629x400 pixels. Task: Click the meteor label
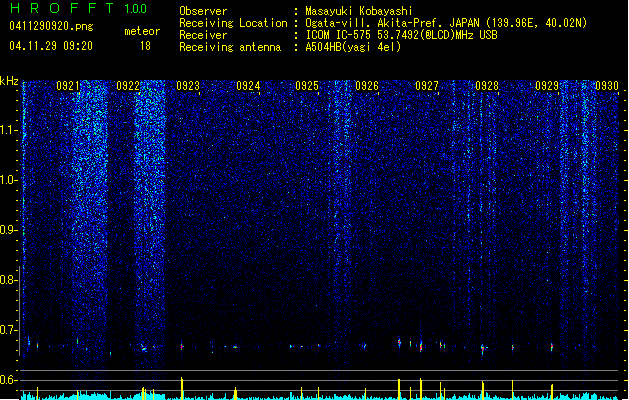[x=142, y=31]
